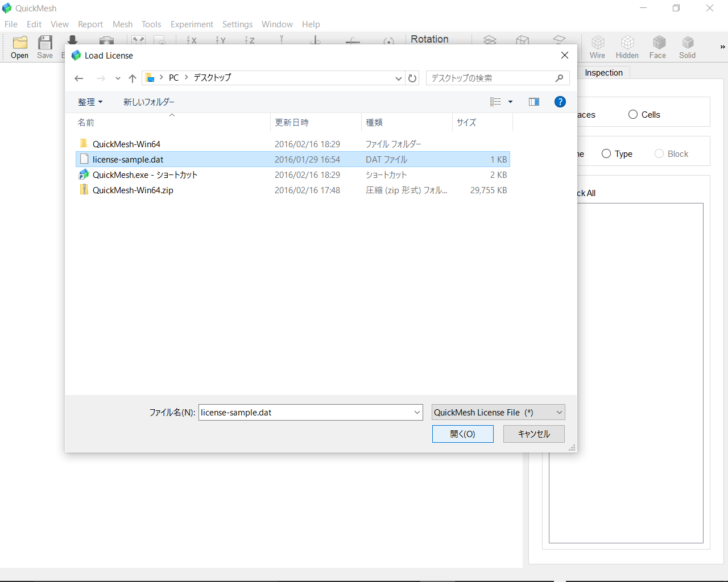The height and width of the screenshot is (582, 728).
Task: Open the Edit menu
Action: tap(34, 24)
